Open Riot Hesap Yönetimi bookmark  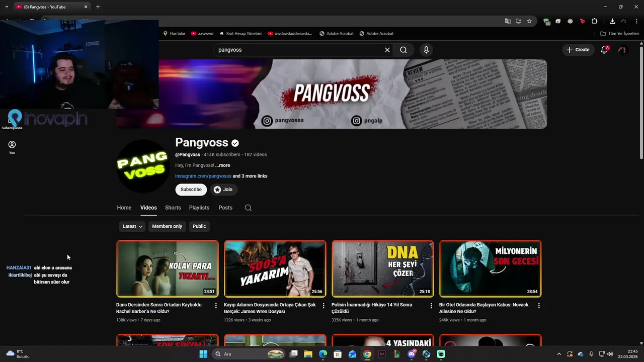[x=240, y=34]
